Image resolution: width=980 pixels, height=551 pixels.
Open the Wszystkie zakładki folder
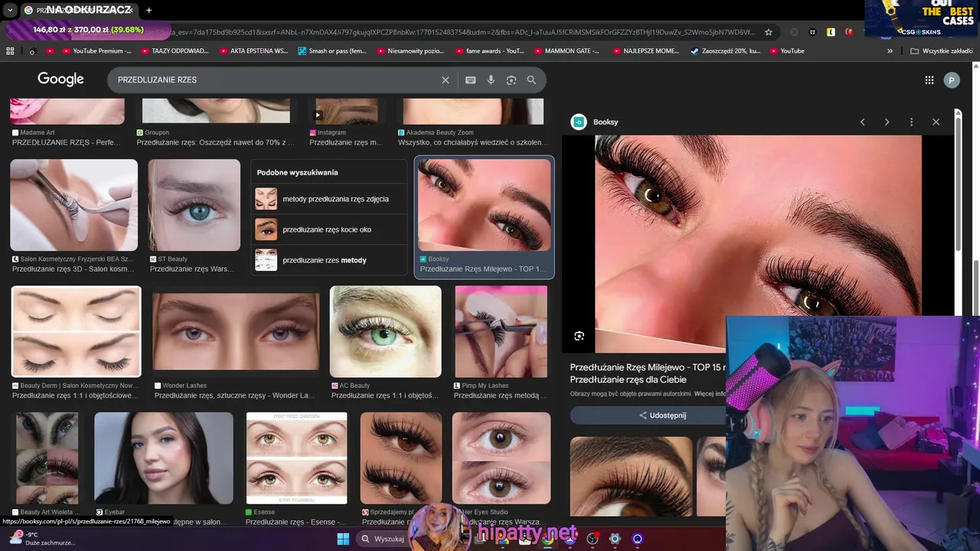coord(942,51)
